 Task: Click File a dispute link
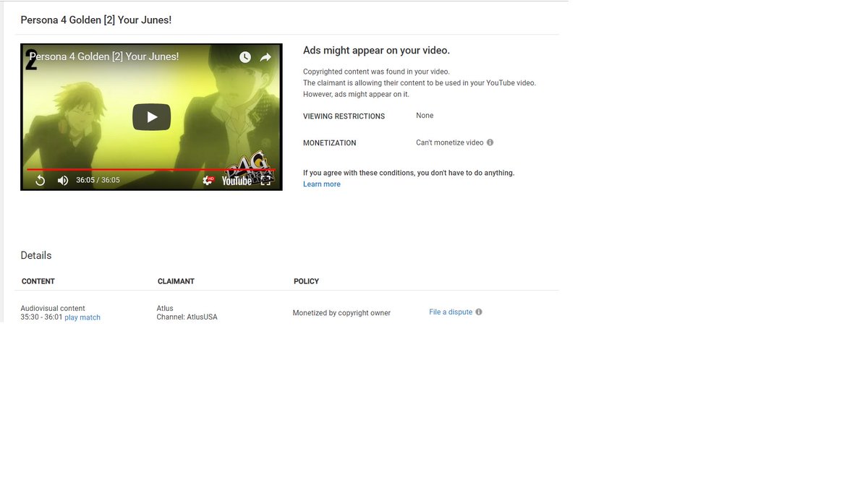click(x=451, y=312)
